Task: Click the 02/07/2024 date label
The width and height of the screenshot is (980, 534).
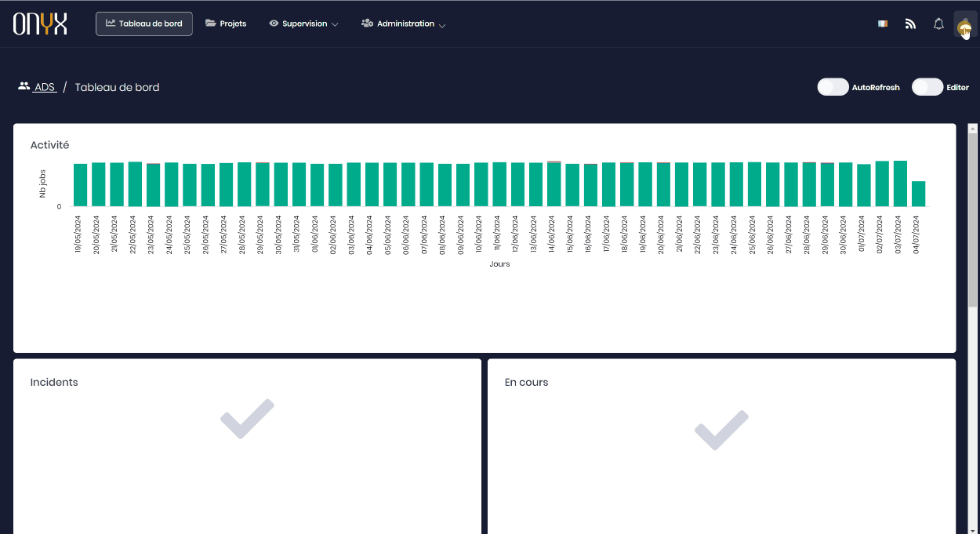Action: (880, 234)
